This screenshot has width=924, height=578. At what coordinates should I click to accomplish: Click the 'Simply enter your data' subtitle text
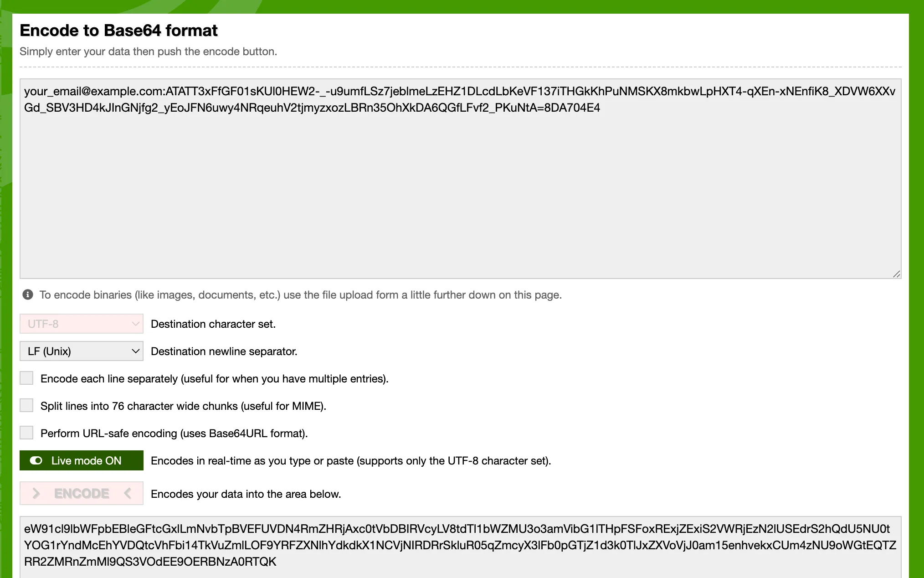[x=148, y=52]
